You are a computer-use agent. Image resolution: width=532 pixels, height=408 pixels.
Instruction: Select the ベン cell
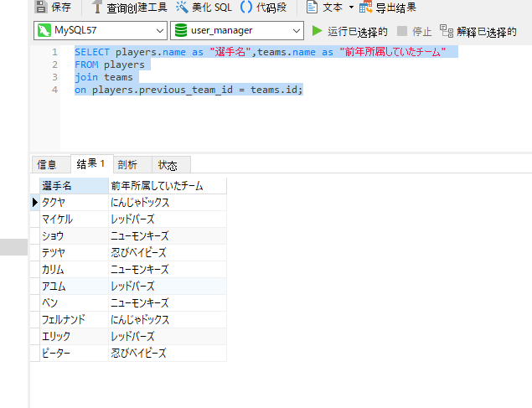74,303
